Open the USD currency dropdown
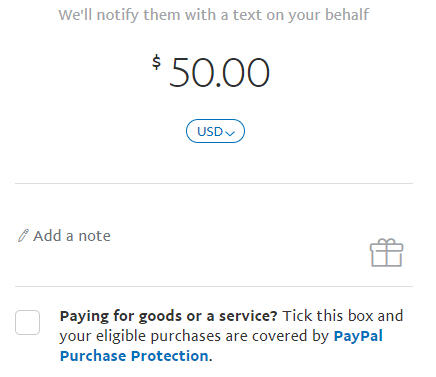The height and width of the screenshot is (377, 436). (215, 131)
